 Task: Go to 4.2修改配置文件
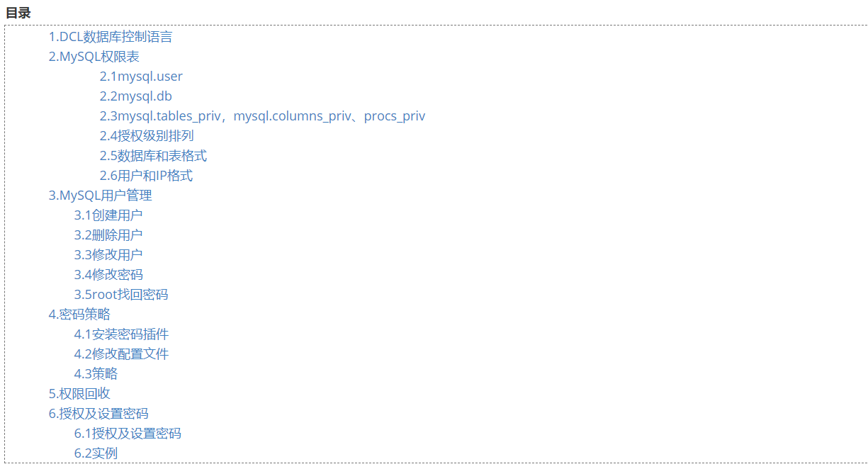point(121,354)
